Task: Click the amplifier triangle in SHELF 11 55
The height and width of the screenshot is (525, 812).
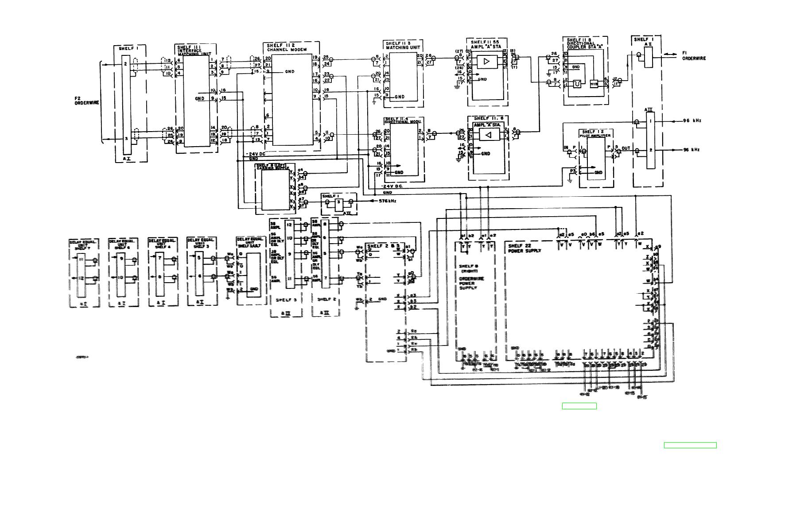Action: (x=486, y=62)
